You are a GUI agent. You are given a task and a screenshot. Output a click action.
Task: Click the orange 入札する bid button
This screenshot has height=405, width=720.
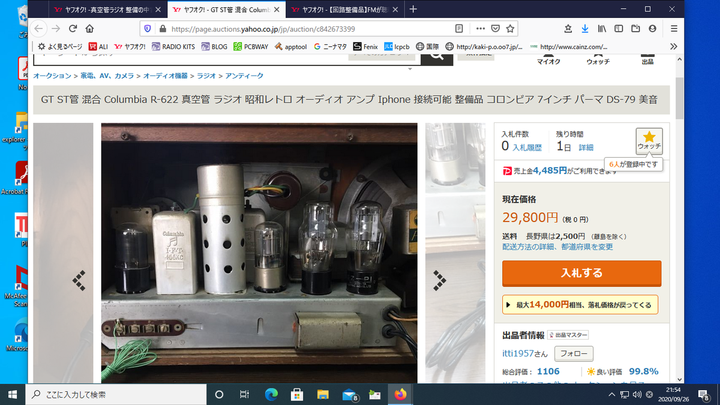[581, 273]
